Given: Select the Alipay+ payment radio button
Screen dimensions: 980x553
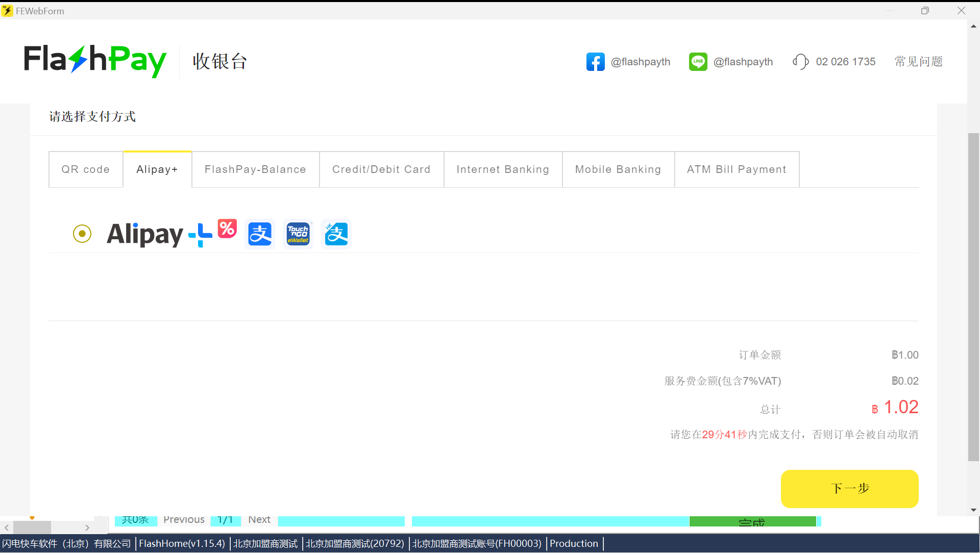Looking at the screenshot, I should pos(82,234).
